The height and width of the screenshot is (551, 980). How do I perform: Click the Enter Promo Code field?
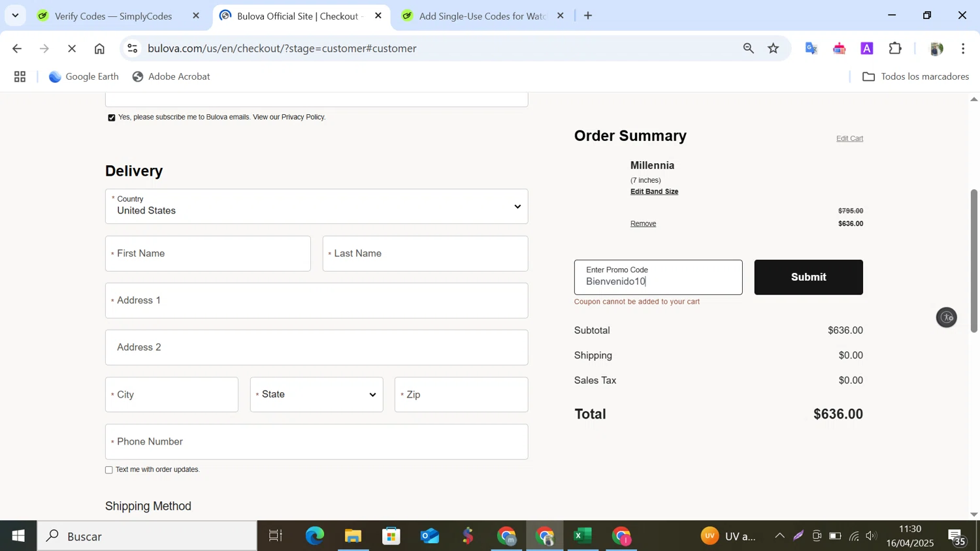tap(658, 277)
